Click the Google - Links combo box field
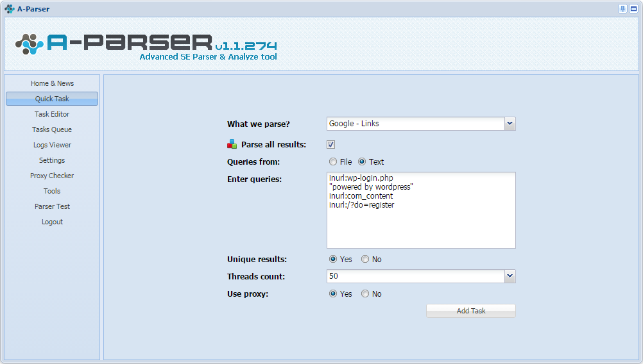The image size is (643, 364). [x=415, y=124]
